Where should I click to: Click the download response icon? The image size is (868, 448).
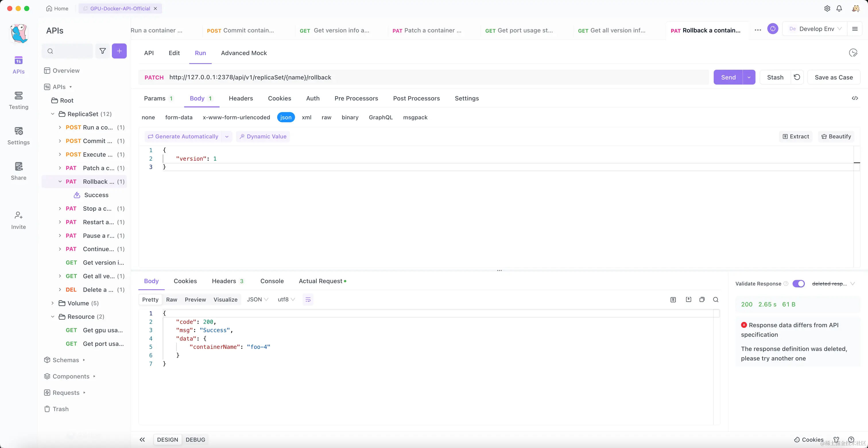click(x=688, y=299)
